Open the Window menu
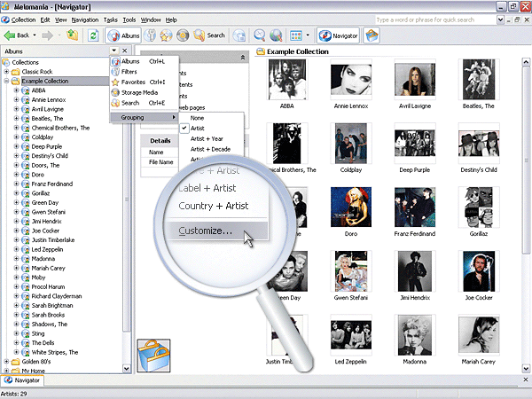The image size is (532, 399). click(151, 20)
